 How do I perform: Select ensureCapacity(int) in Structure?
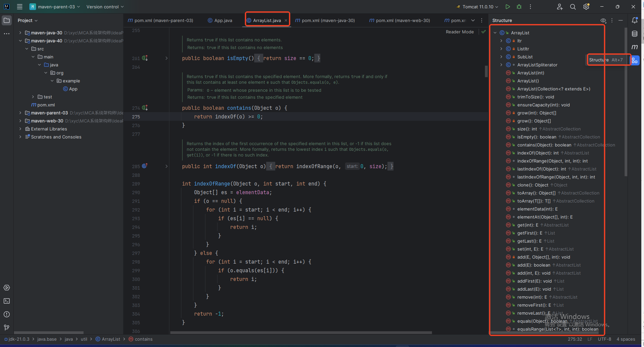pos(543,105)
